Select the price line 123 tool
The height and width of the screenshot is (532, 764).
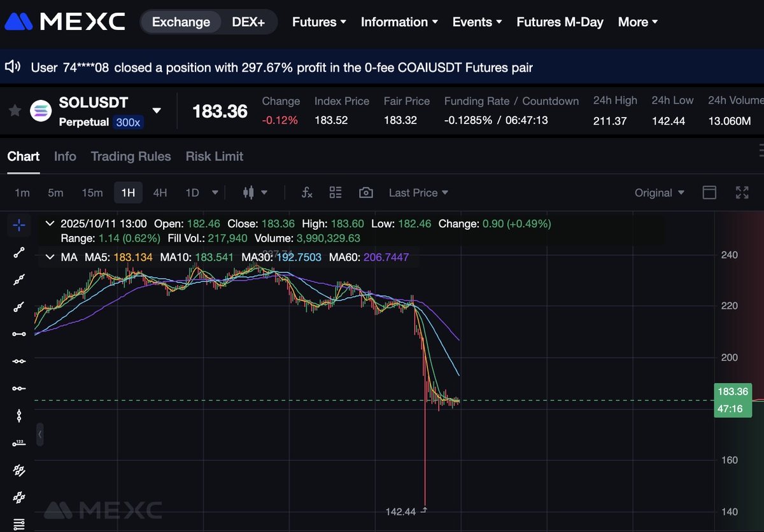[19, 443]
